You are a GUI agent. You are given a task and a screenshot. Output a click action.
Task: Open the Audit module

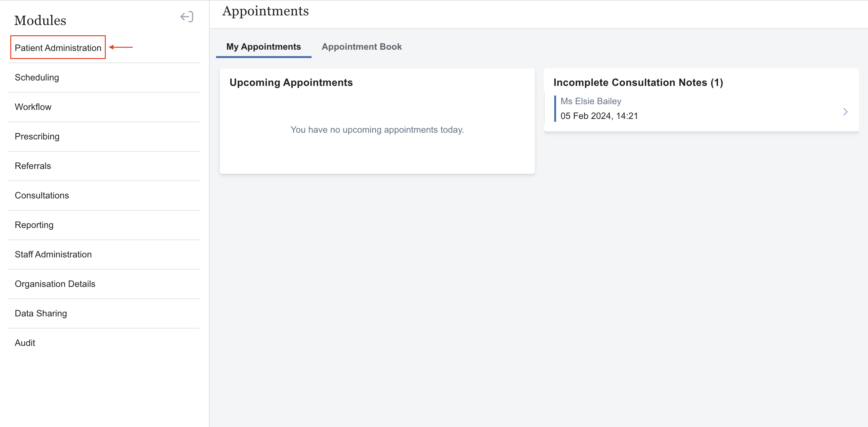pos(25,343)
